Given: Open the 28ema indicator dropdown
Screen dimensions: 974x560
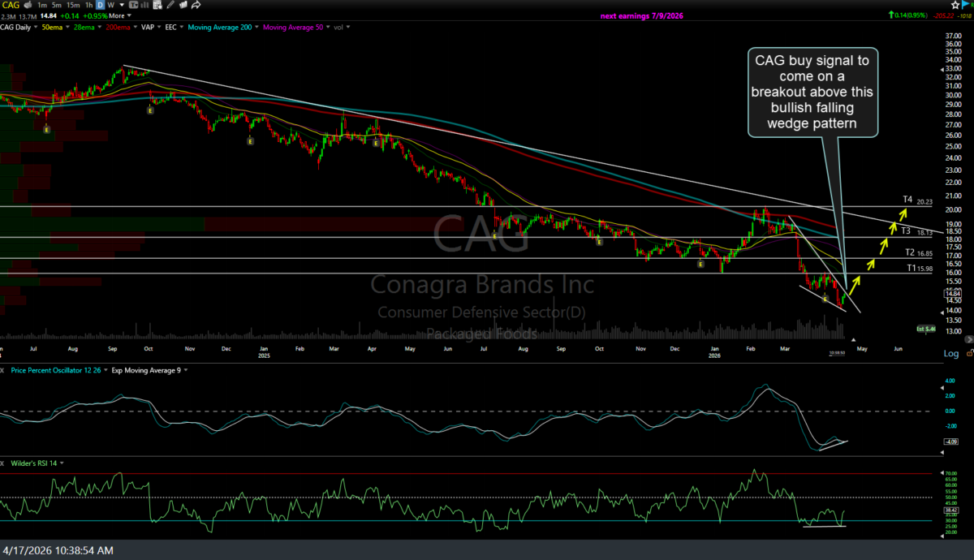Looking at the screenshot, I should (x=99, y=27).
